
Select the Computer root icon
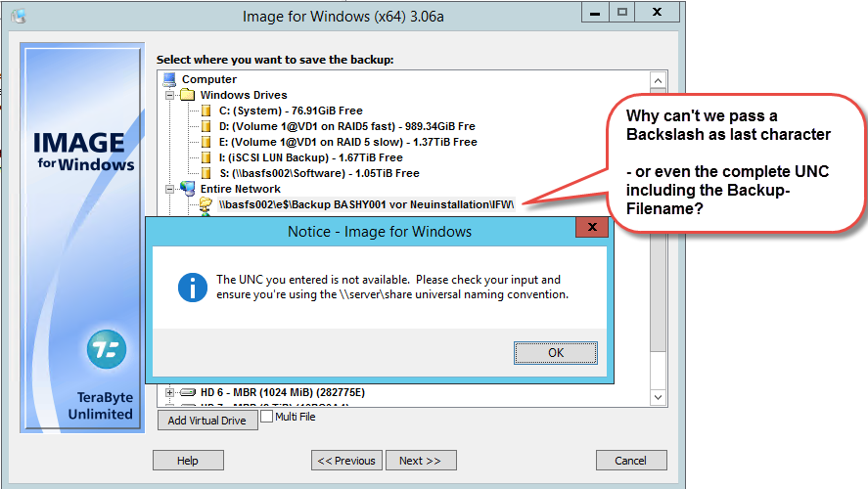click(169, 79)
